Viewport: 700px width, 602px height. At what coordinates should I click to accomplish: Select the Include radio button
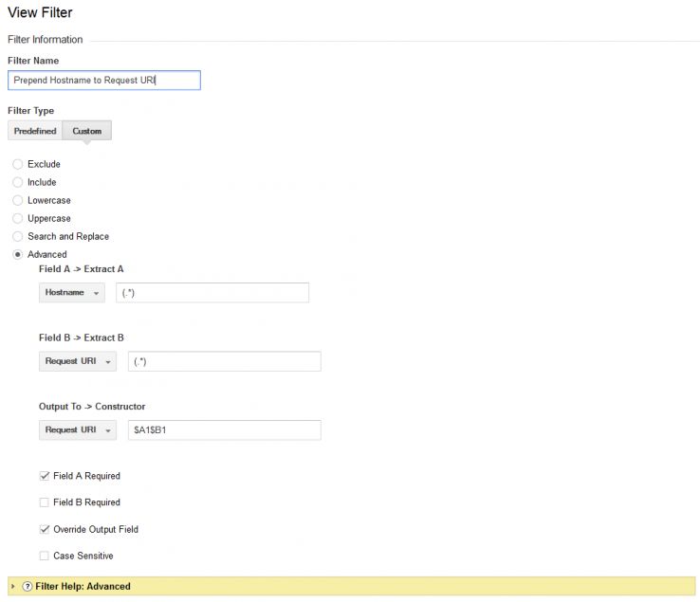[x=17, y=182]
